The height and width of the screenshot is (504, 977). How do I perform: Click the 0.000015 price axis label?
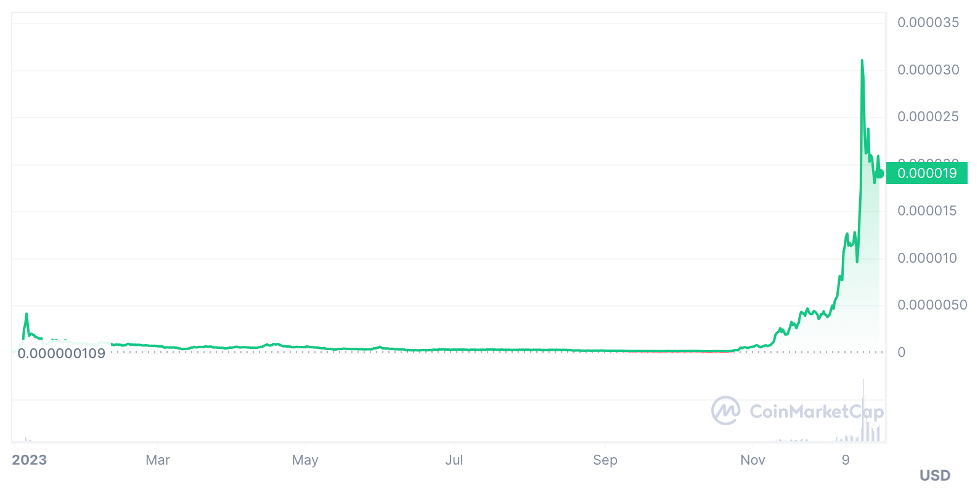pyautogui.click(x=928, y=211)
